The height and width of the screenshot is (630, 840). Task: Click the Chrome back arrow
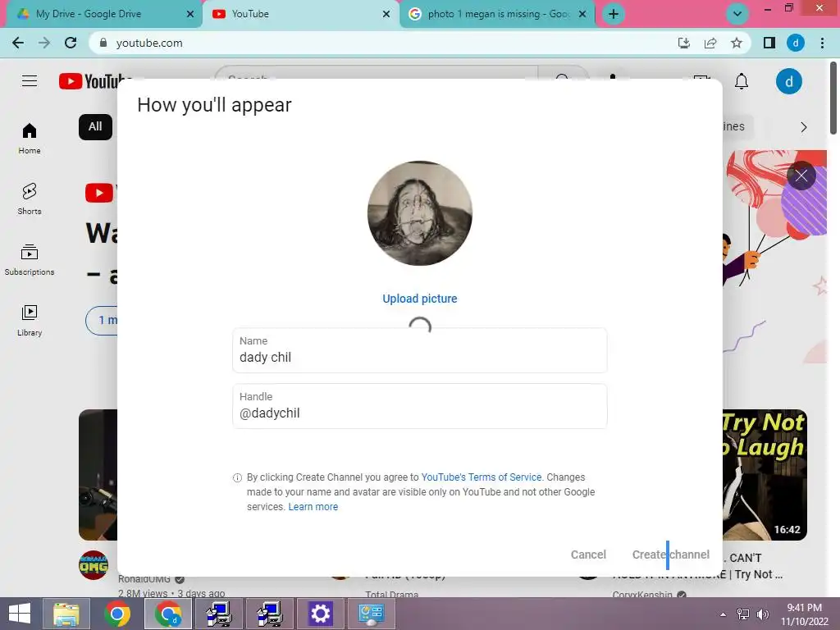[18, 43]
